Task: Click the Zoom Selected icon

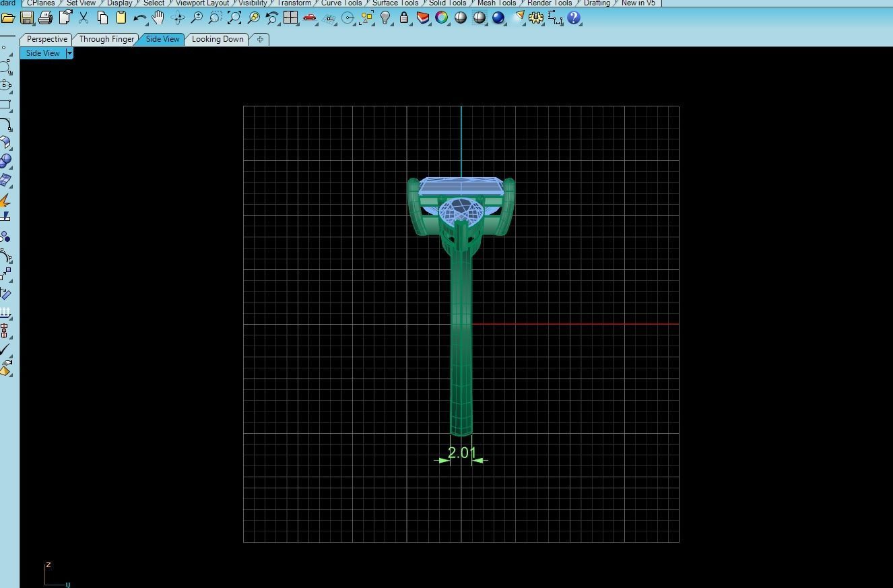Action: (253, 18)
